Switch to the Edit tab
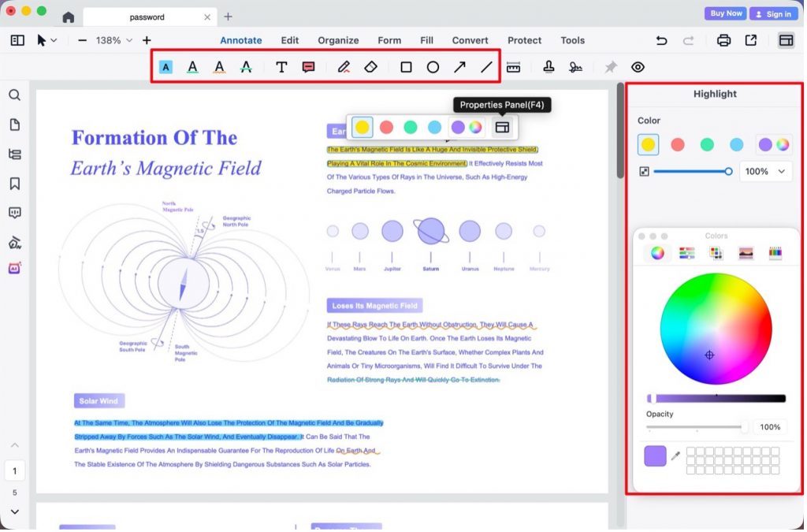The width and height of the screenshot is (807, 532). [290, 40]
